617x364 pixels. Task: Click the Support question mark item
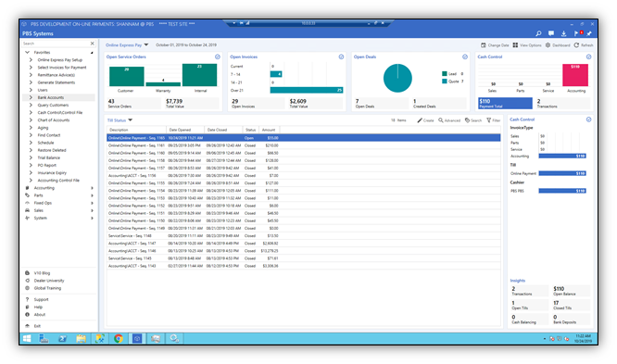point(41,299)
